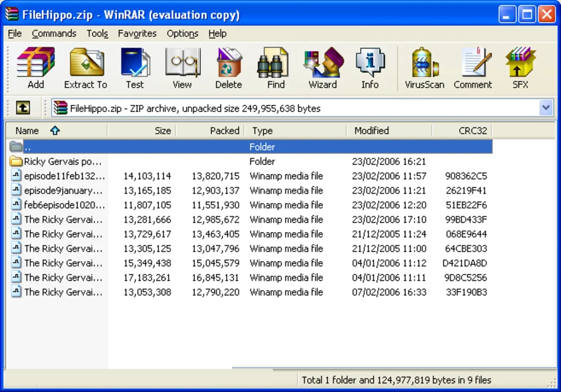The image size is (561, 392).
Task: Sort by the Size column header
Action: [x=142, y=130]
